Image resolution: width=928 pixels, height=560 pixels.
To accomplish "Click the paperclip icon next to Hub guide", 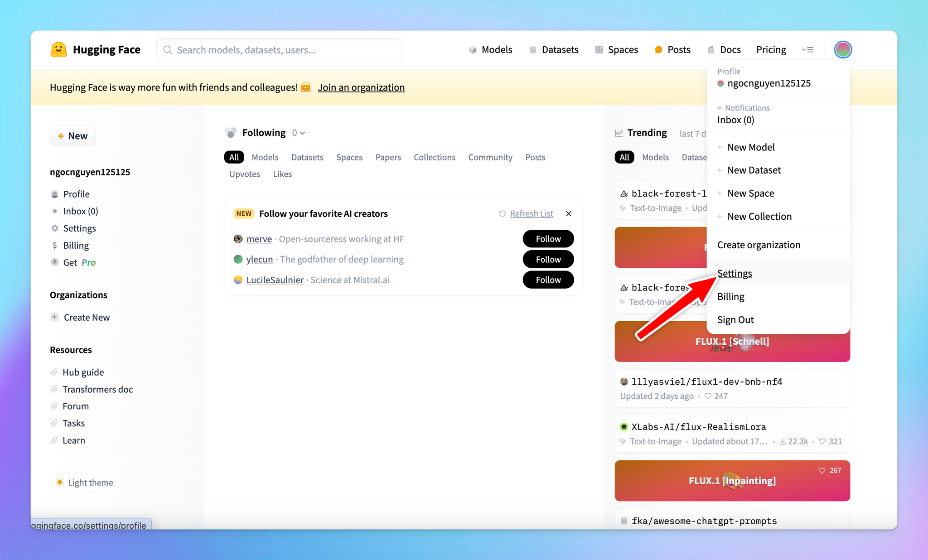I will (54, 372).
